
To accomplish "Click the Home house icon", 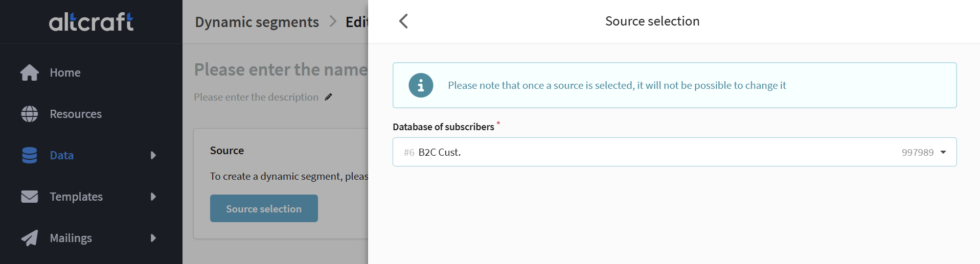I will point(30,73).
